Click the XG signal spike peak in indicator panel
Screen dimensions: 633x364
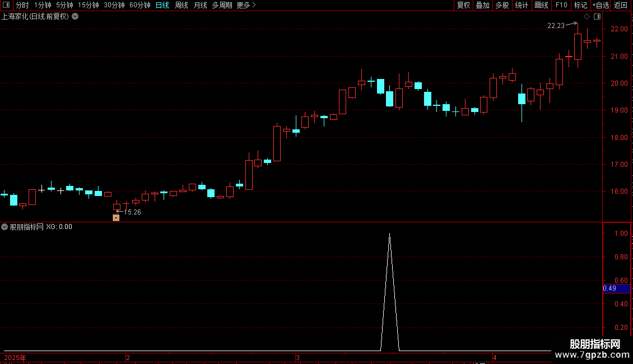(389, 234)
